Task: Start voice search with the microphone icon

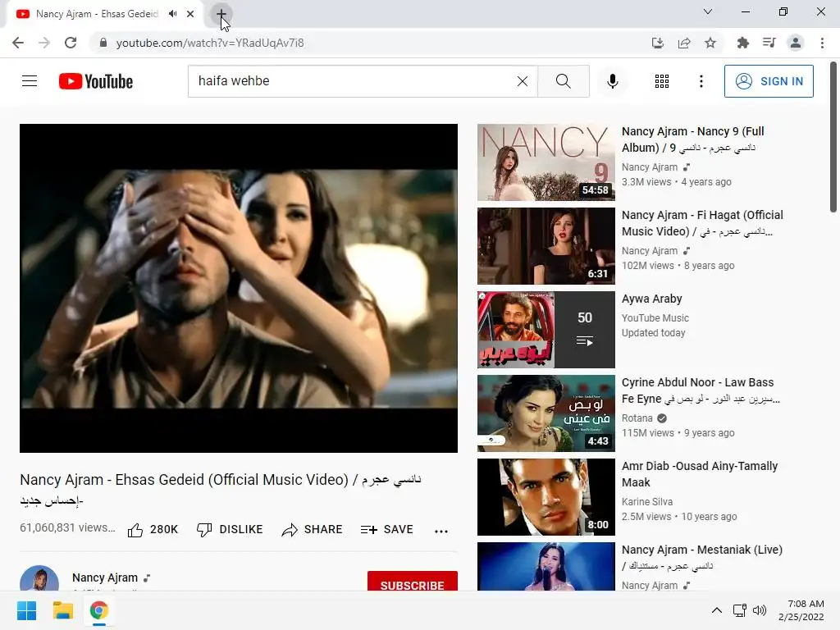Action: 612,81
